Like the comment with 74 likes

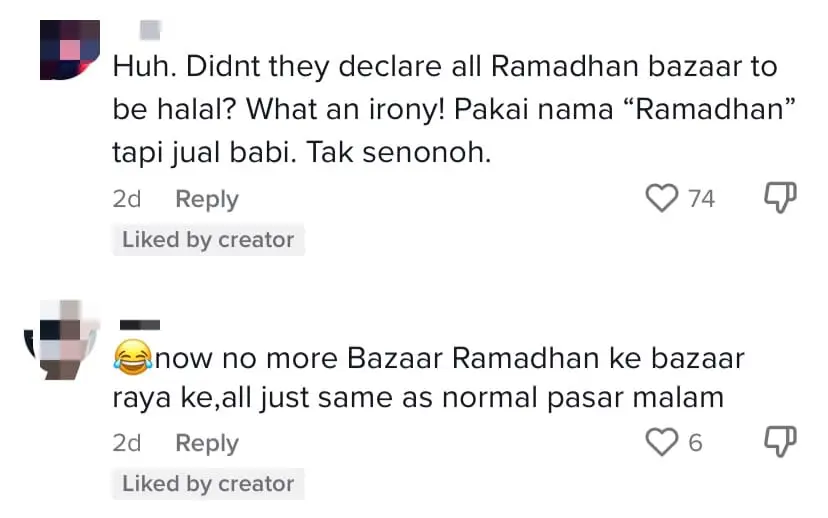[x=662, y=198]
